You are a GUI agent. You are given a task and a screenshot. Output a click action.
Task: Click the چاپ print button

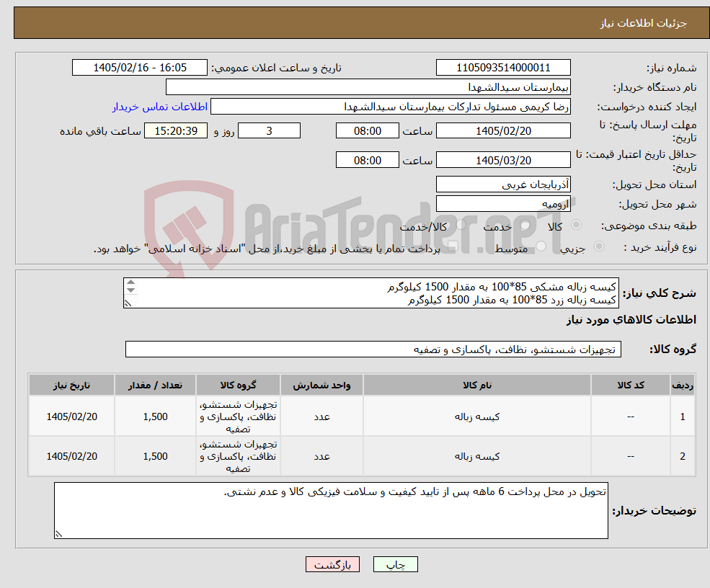tap(395, 564)
